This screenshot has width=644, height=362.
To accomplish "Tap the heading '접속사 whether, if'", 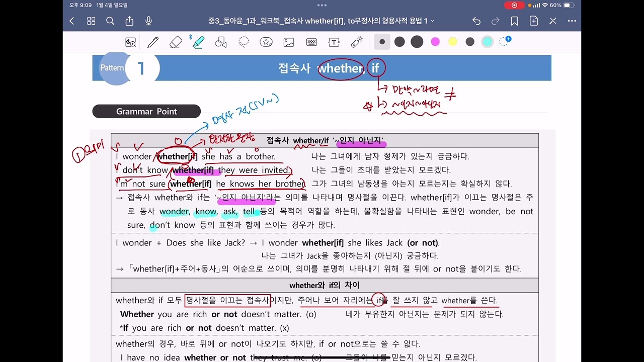I will pyautogui.click(x=329, y=68).
